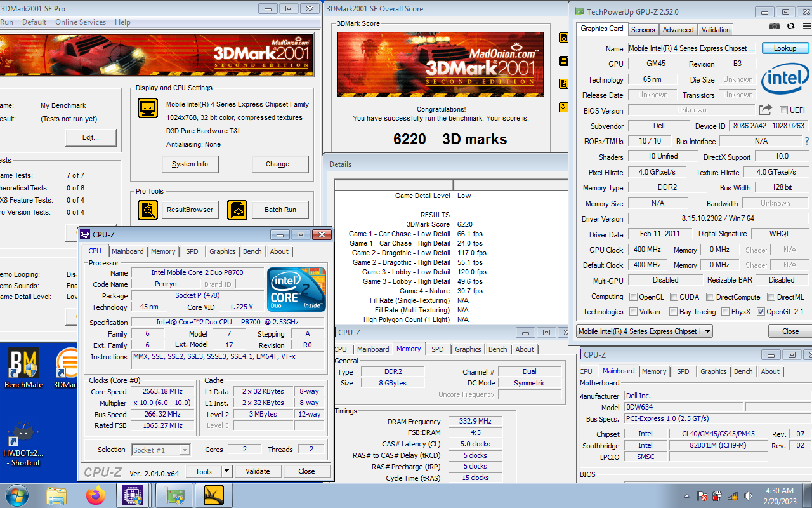Switch to CPU-Z via taskbar icon
812x508 pixels.
coord(133,495)
